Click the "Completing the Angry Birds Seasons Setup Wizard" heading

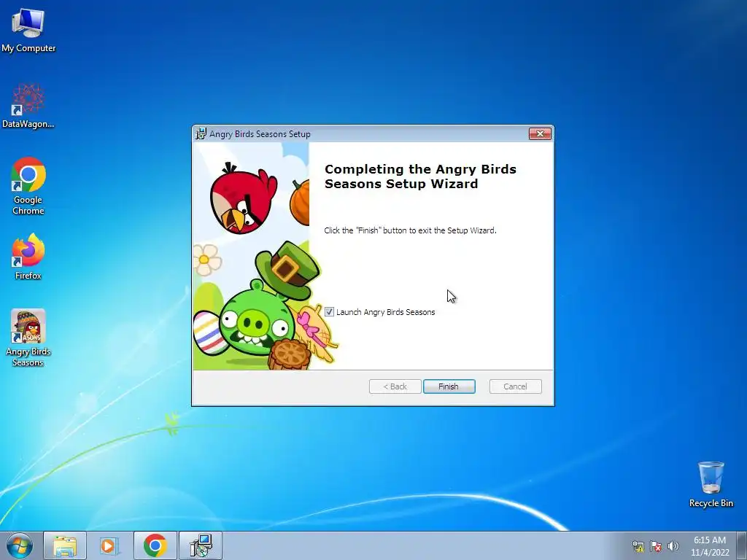click(420, 176)
